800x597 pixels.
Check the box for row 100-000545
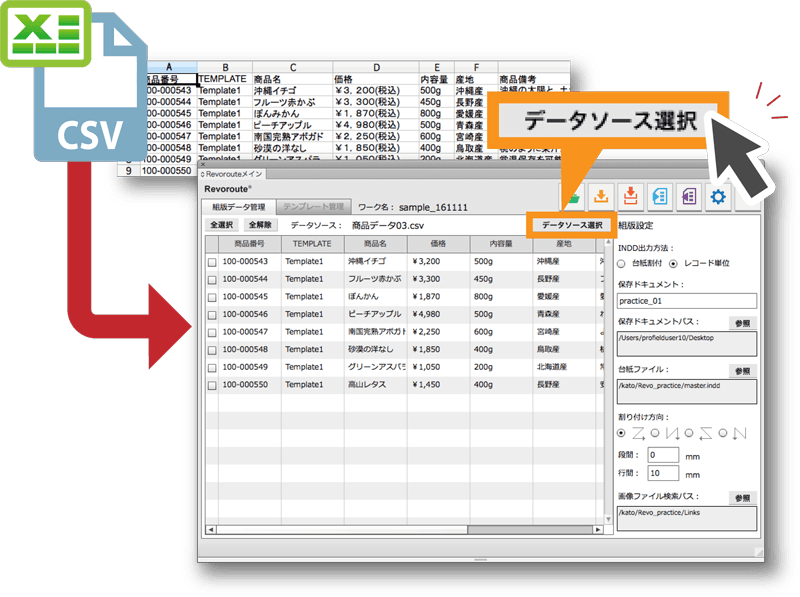click(212, 297)
